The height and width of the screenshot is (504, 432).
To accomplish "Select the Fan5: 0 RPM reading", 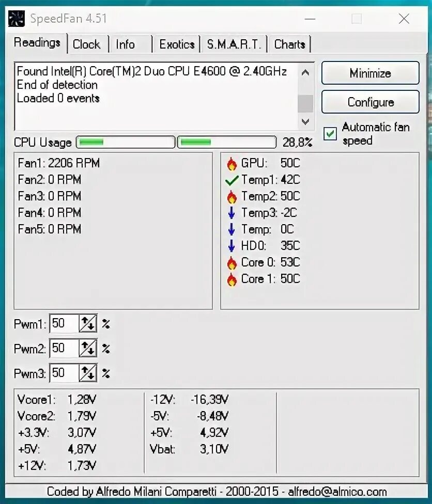I will pyautogui.click(x=50, y=229).
